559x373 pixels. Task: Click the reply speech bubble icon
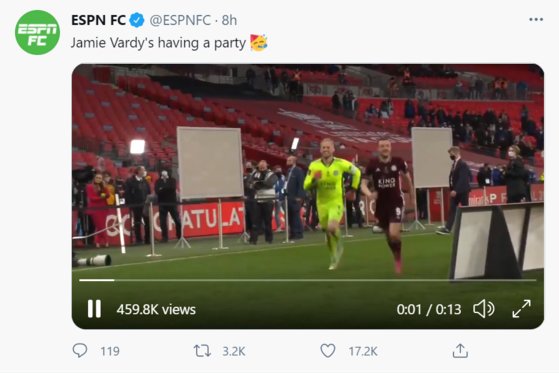click(80, 351)
